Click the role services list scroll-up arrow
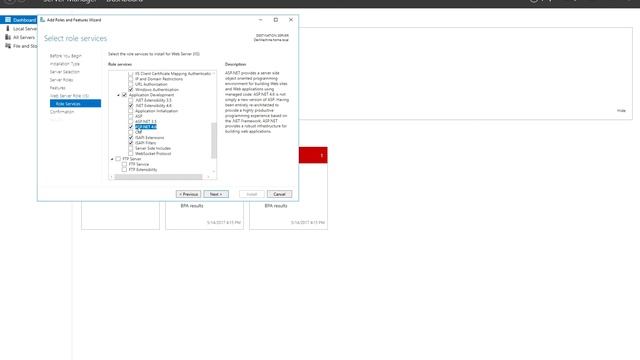640x360 pixels. tap(214, 73)
